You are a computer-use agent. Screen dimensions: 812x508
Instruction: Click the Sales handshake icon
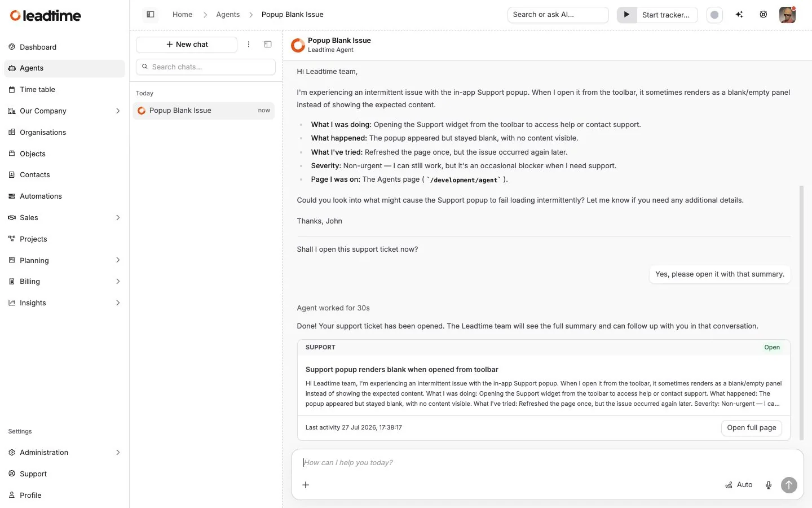coord(12,217)
